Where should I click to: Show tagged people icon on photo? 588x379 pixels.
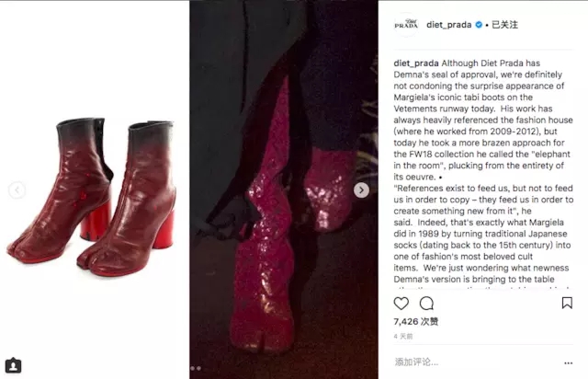[x=13, y=365]
